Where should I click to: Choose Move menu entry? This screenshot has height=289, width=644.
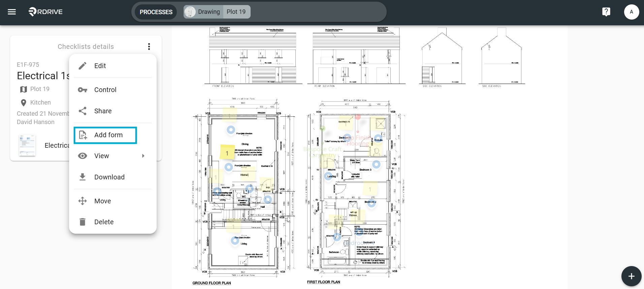[x=113, y=201]
